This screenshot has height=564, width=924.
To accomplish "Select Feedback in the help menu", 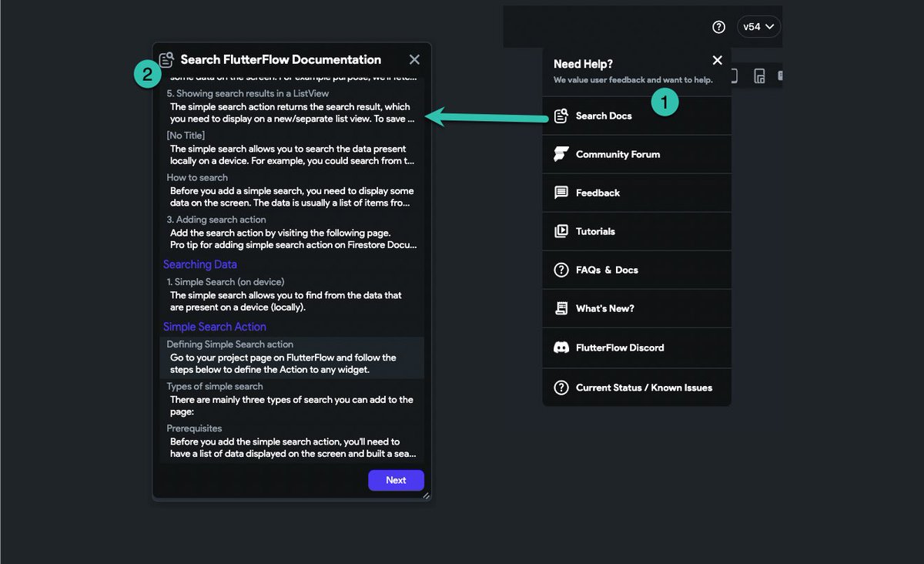I will coord(637,193).
